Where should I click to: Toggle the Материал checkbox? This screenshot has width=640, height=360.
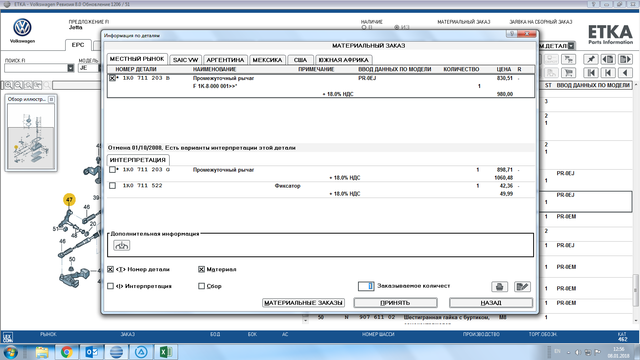click(x=201, y=269)
